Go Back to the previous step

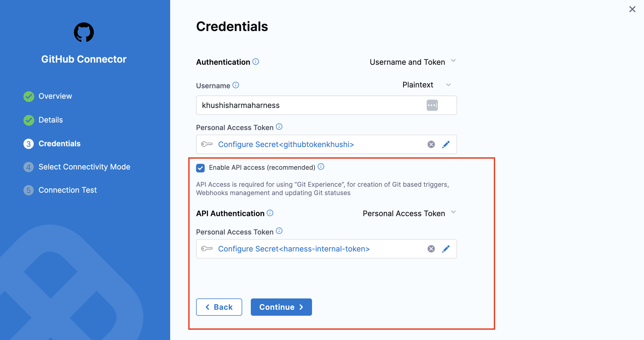pos(219,307)
